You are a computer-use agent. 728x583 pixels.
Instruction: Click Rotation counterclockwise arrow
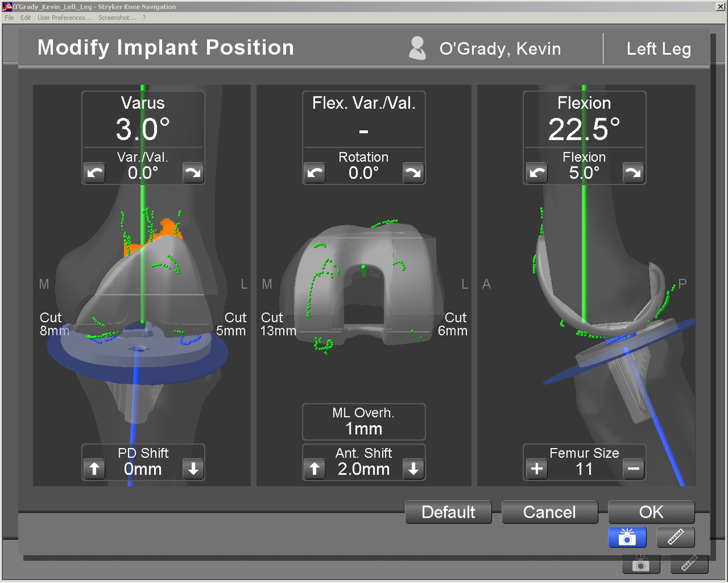[x=315, y=173]
